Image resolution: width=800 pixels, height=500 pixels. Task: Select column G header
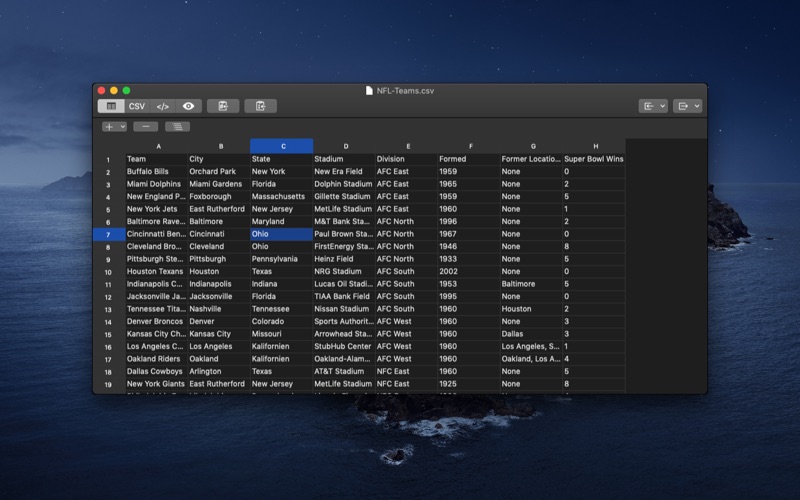[533, 146]
